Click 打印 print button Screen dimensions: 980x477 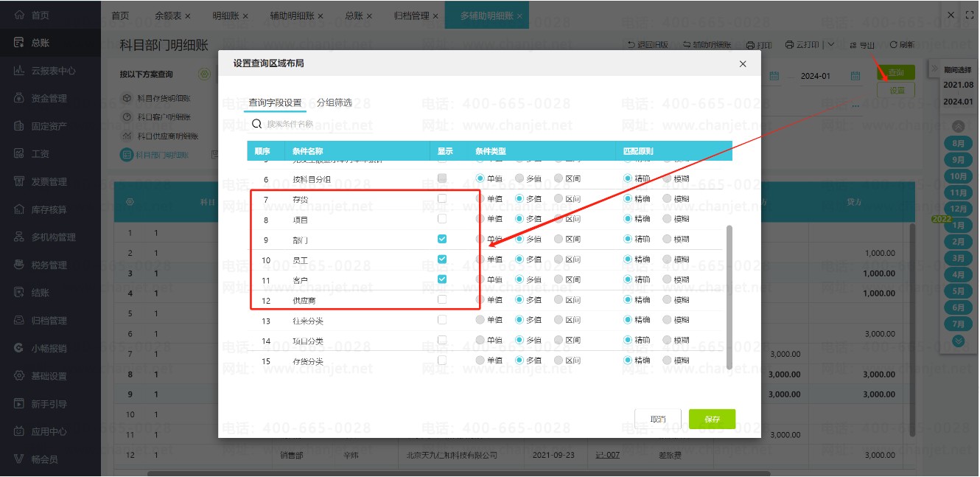point(759,45)
